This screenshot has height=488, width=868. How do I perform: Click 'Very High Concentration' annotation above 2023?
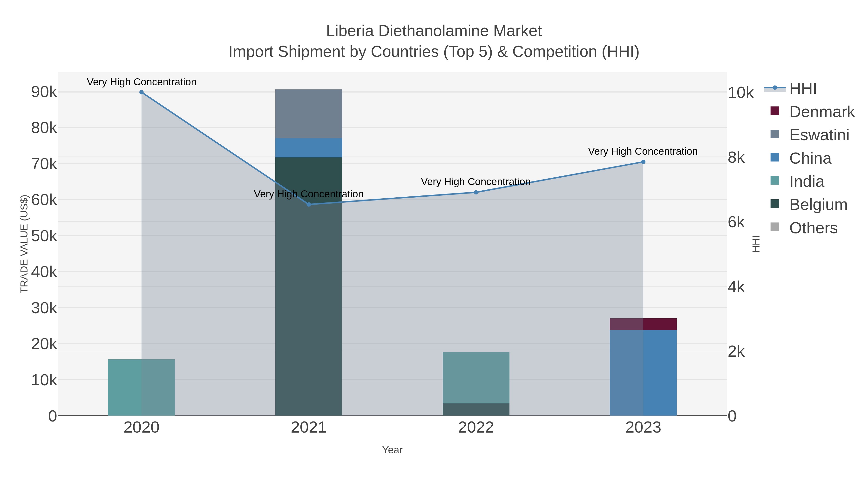click(x=643, y=151)
